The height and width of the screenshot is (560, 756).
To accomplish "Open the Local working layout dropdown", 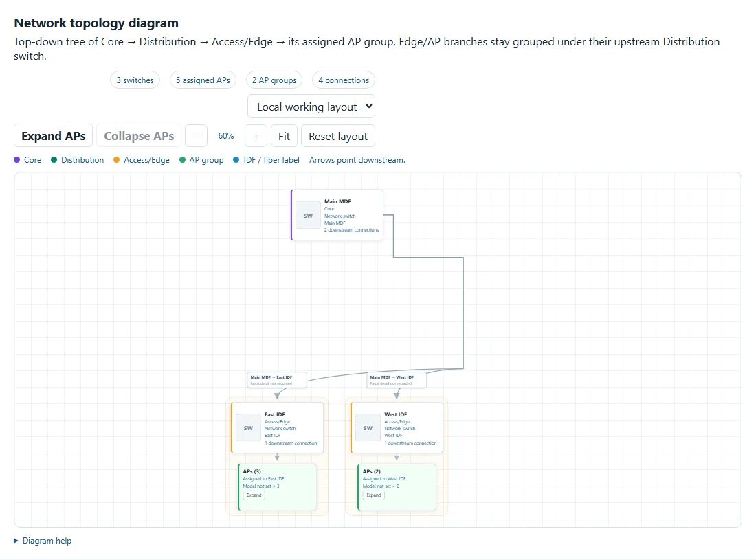I will pos(311,107).
